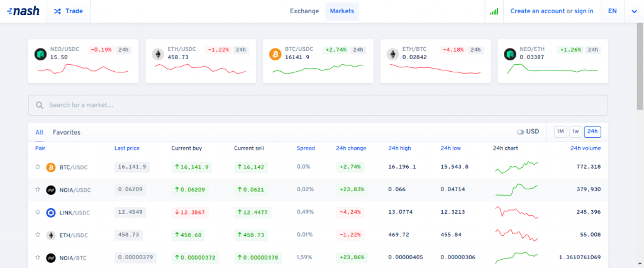Viewport: 644px width, 268px height.
Task: Click the LINK/USDC current buy price 12.3867
Action: 190,212
